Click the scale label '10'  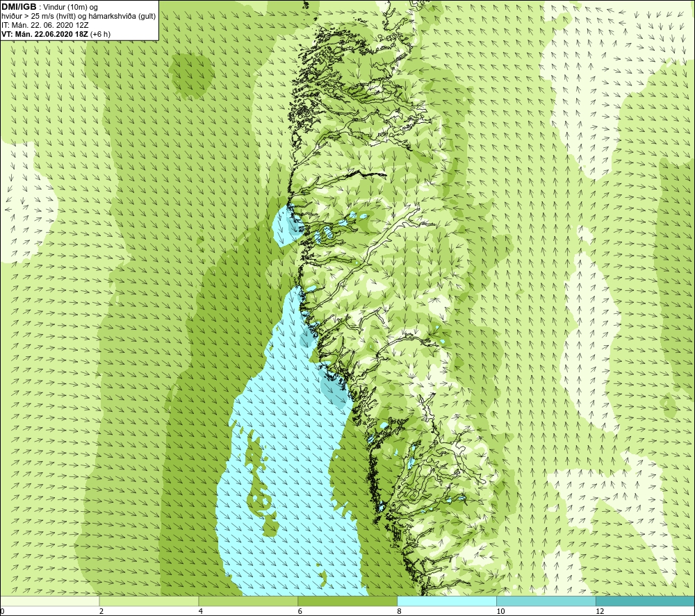(500, 612)
